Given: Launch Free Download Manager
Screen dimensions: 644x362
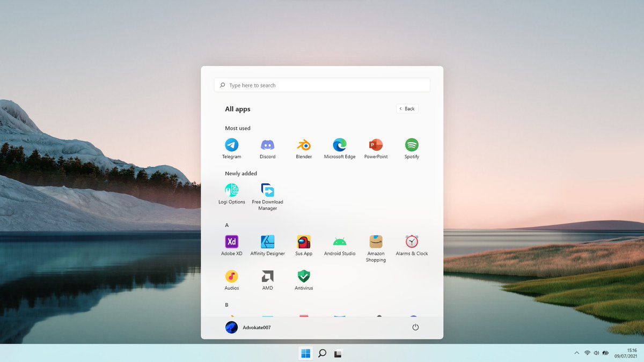Looking at the screenshot, I should pyautogui.click(x=267, y=197).
